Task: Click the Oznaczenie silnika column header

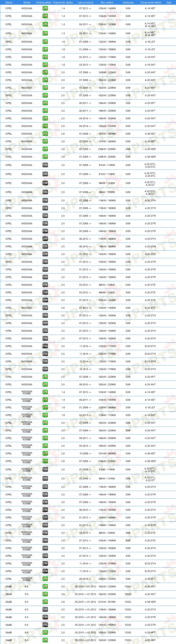Action: [151, 2]
